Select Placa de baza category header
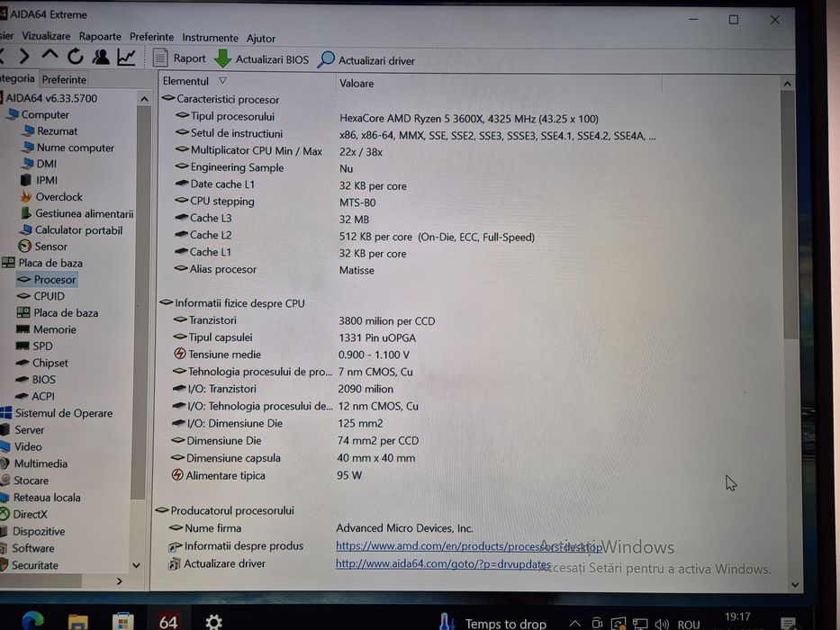The image size is (840, 630). coord(43,263)
